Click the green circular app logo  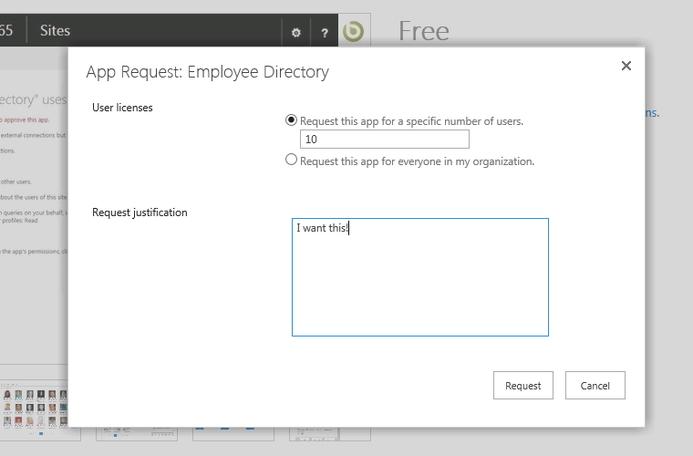pos(354,31)
